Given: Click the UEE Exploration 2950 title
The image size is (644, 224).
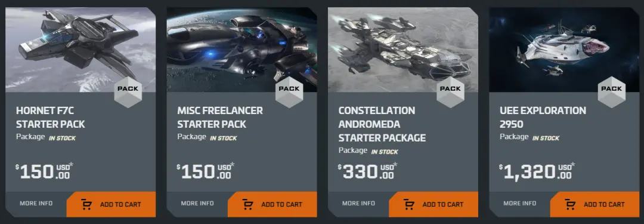Looking at the screenshot, I should tap(543, 117).
